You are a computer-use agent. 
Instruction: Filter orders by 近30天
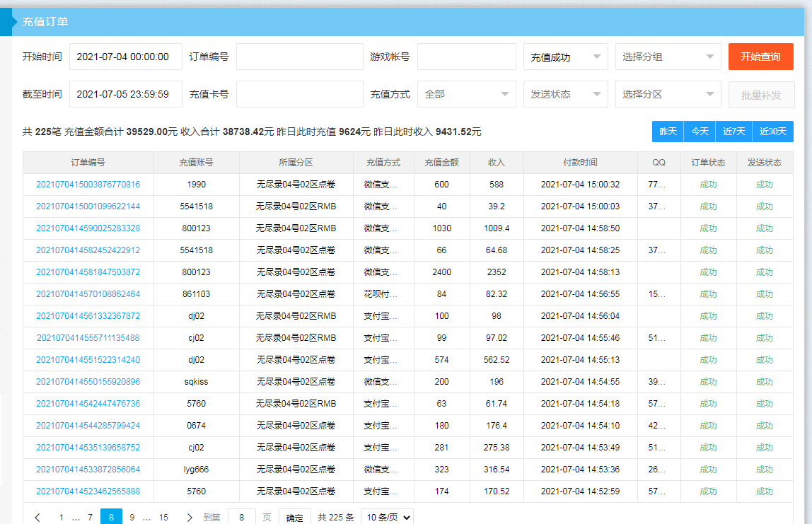772,132
